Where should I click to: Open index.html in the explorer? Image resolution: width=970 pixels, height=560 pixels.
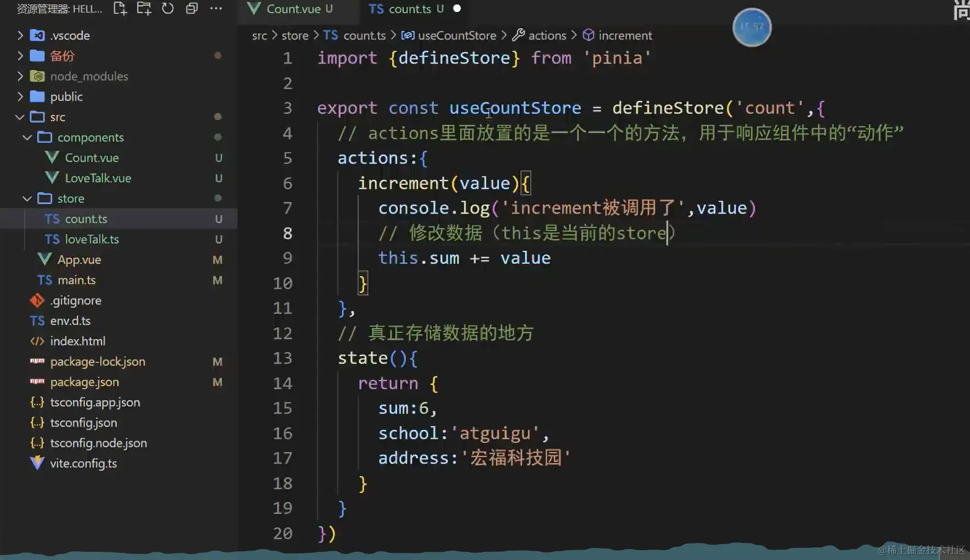click(x=77, y=341)
